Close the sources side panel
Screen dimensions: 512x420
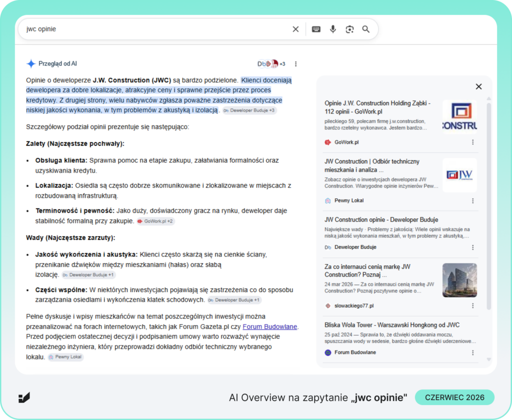tap(478, 86)
